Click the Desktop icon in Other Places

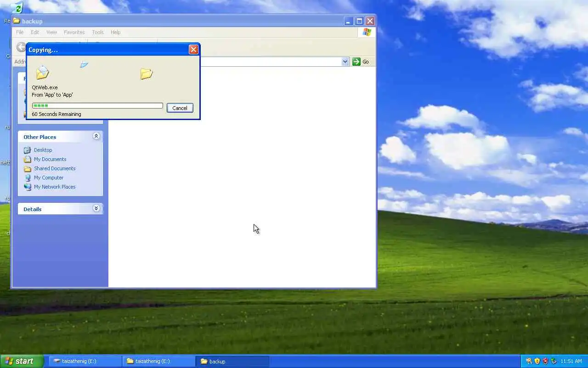tap(28, 150)
